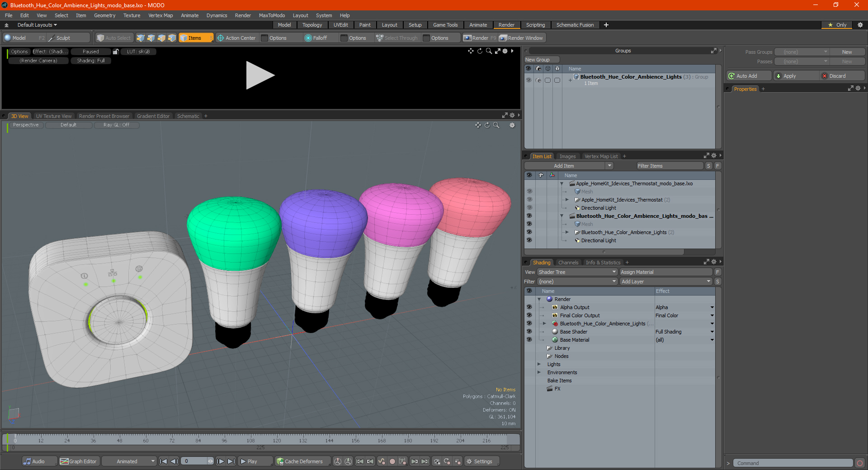Open the Add Layer dropdown
Image resolution: width=868 pixels, height=470 pixels.
[666, 282]
